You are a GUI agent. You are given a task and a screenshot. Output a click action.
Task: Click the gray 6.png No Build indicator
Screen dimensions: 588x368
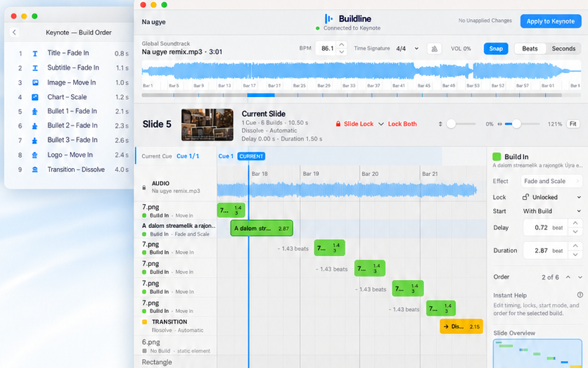coord(144,351)
